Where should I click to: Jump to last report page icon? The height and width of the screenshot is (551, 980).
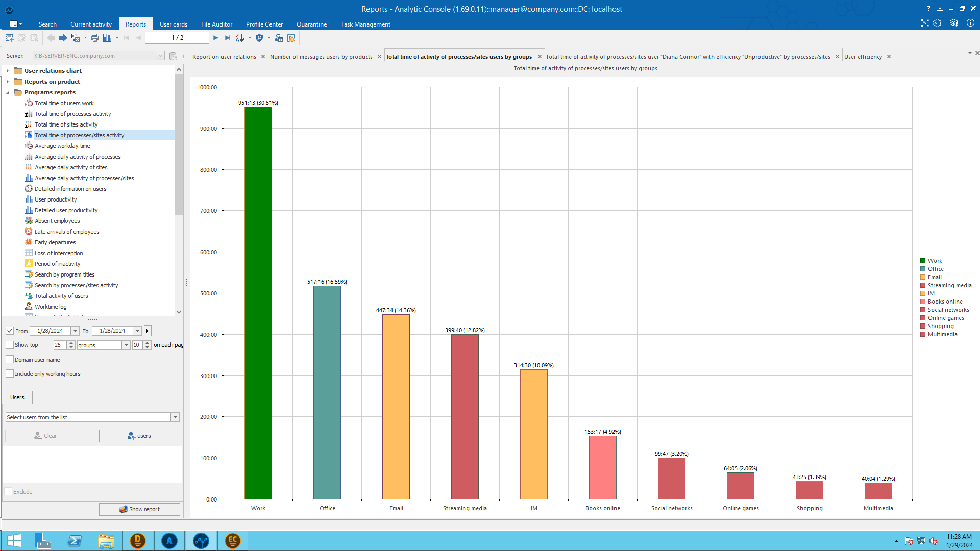click(228, 38)
